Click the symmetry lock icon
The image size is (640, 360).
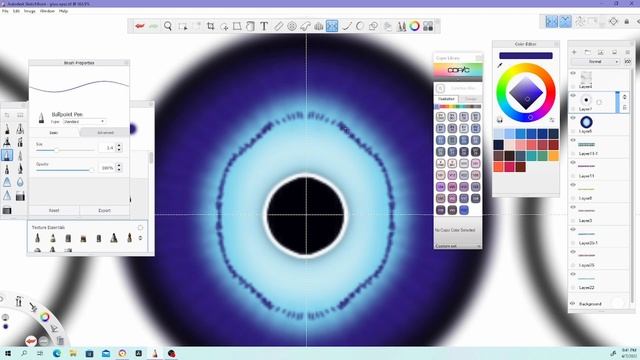627,21
